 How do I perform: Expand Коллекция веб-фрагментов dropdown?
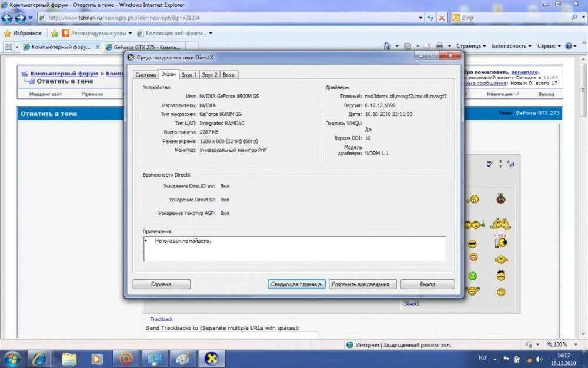211,33
